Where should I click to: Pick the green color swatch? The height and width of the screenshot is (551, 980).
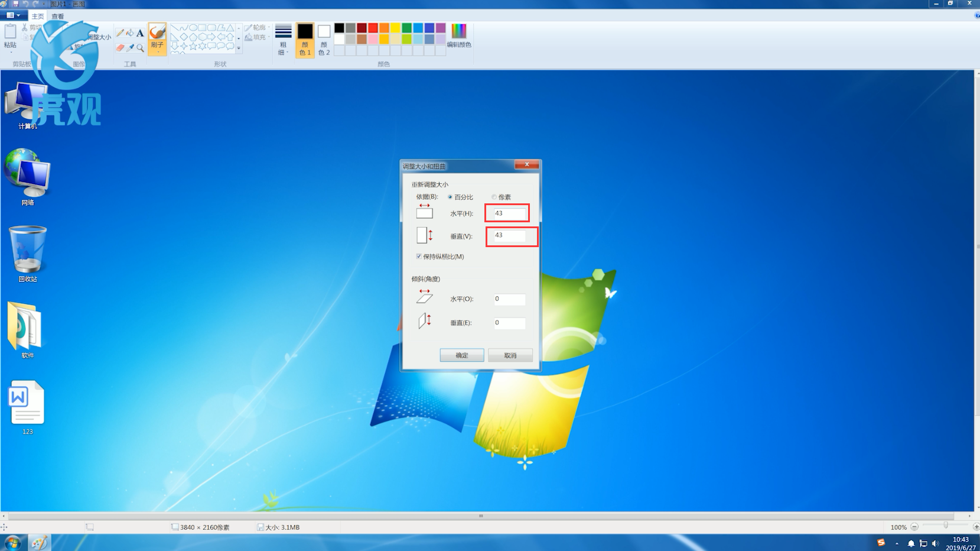click(x=406, y=28)
